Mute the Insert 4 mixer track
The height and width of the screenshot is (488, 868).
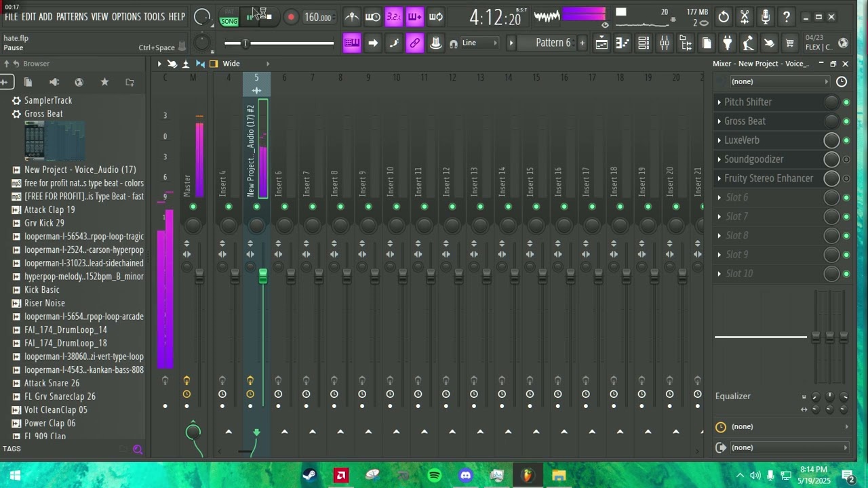coord(229,207)
